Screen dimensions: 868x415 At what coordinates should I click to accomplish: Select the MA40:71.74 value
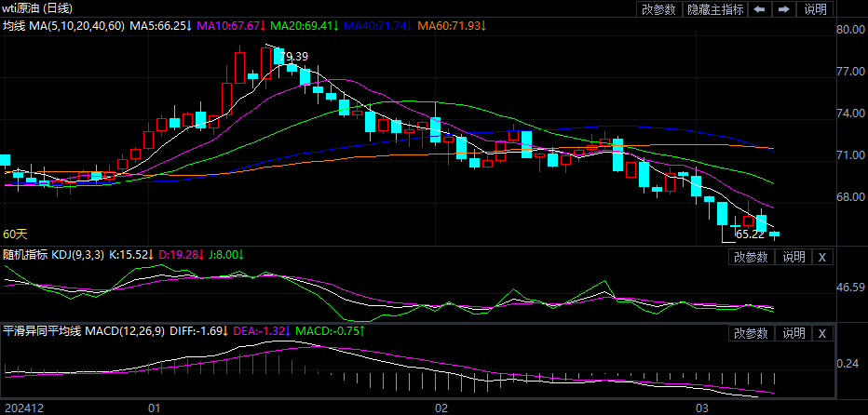(x=378, y=25)
